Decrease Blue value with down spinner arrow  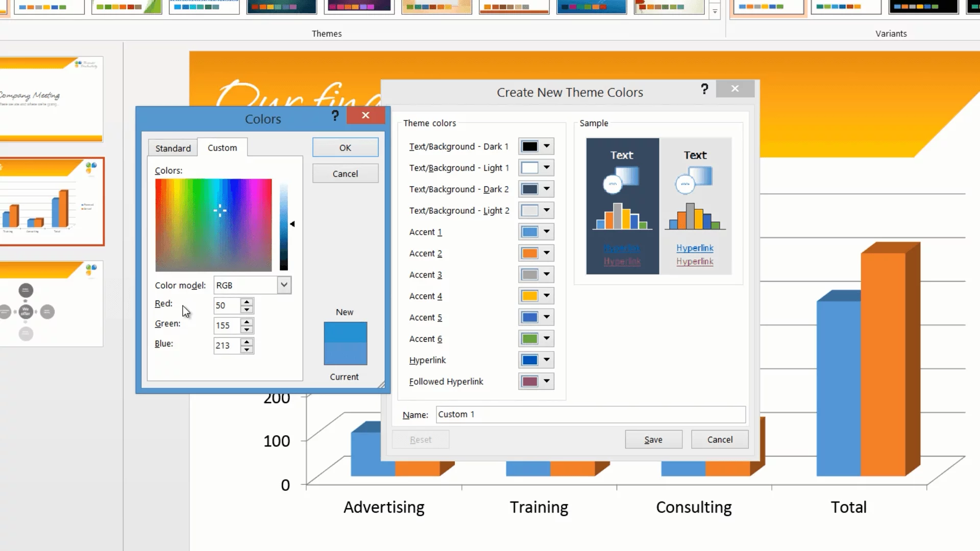(x=247, y=349)
